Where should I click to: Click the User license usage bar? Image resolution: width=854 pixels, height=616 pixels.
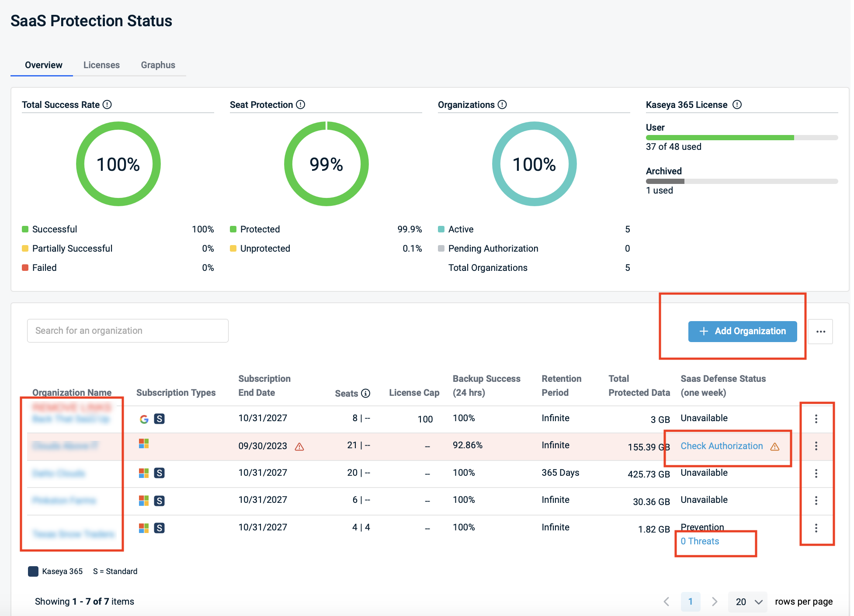tap(741, 138)
